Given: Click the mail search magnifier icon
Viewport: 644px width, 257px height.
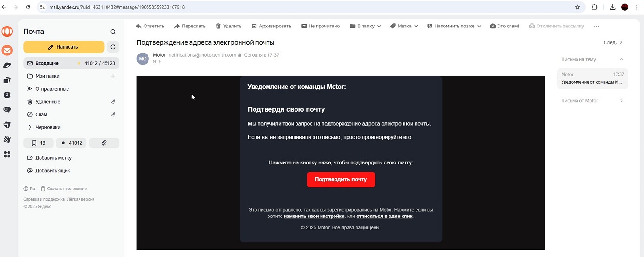Looking at the screenshot, I should [x=113, y=32].
